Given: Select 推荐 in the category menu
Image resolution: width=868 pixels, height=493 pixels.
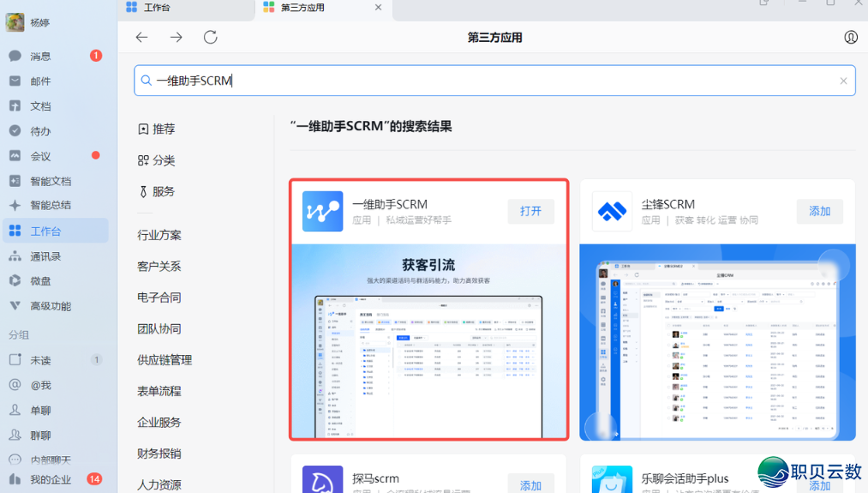Looking at the screenshot, I should [x=157, y=129].
